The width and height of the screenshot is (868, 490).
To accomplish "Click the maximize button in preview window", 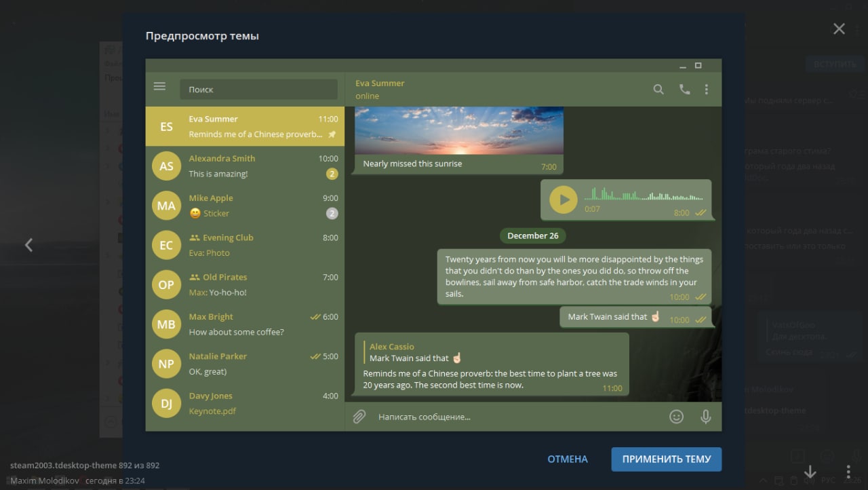I will point(698,66).
